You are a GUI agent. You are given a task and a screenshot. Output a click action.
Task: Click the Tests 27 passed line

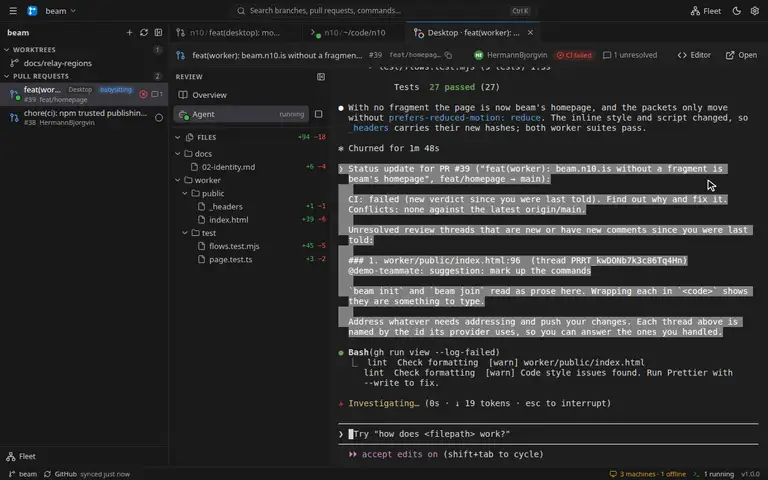point(446,87)
